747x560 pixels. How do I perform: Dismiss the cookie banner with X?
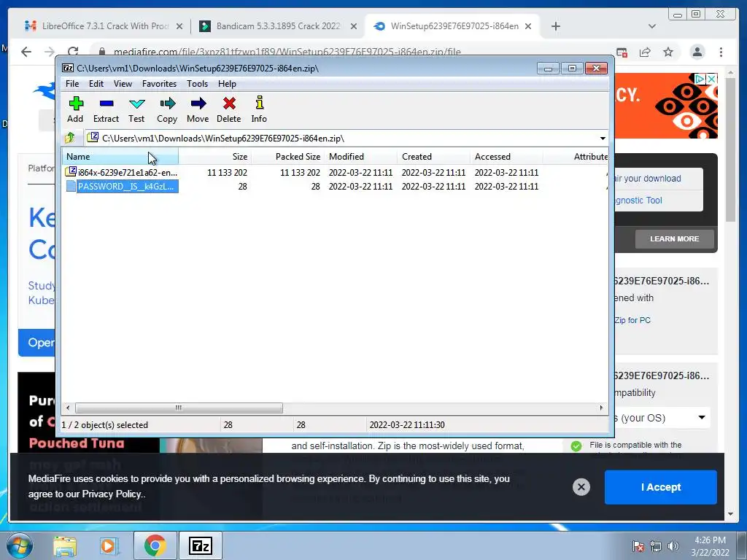[581, 486]
